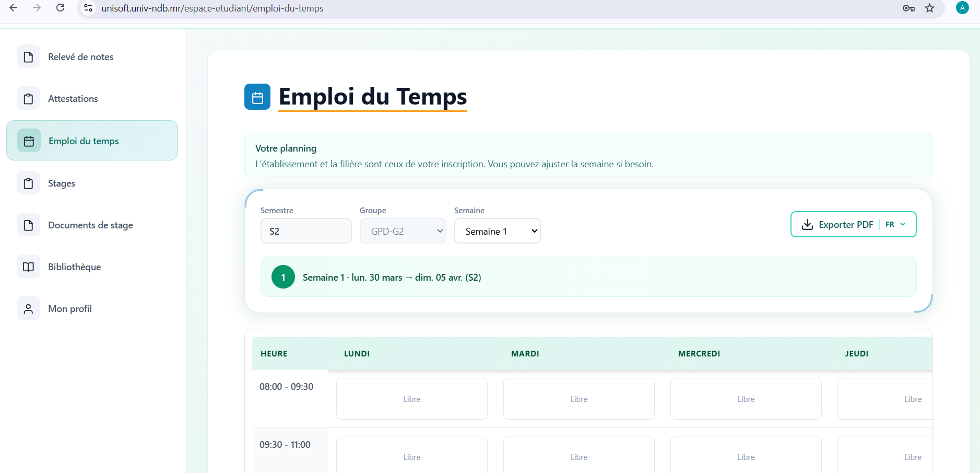Click the password key icon
The width and height of the screenshot is (980, 473).
click(908, 8)
